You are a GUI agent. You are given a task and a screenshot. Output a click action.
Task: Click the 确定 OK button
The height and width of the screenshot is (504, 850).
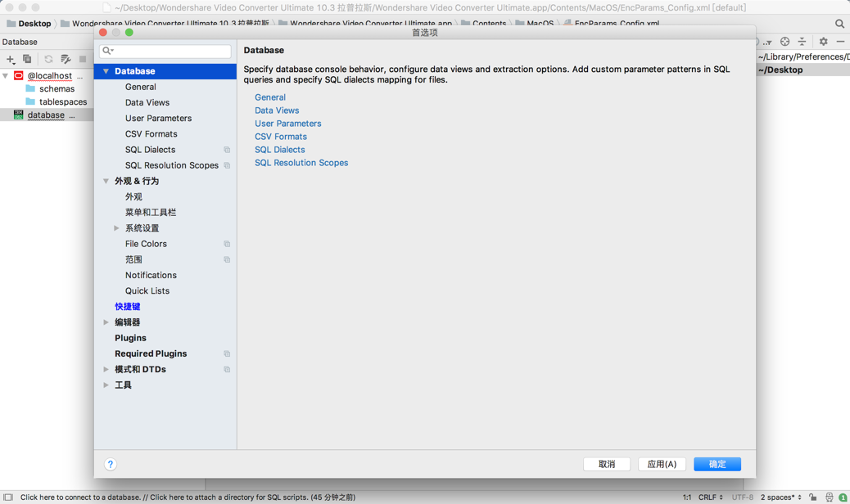717,464
